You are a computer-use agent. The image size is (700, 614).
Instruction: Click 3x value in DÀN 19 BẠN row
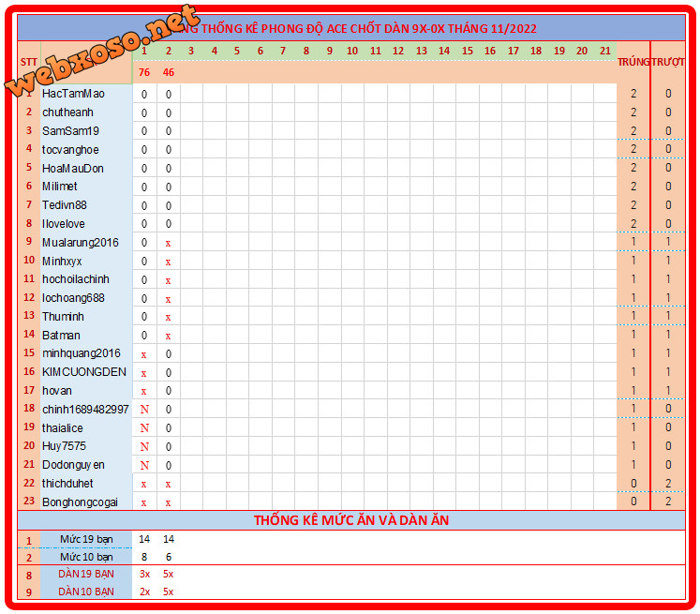click(x=144, y=575)
